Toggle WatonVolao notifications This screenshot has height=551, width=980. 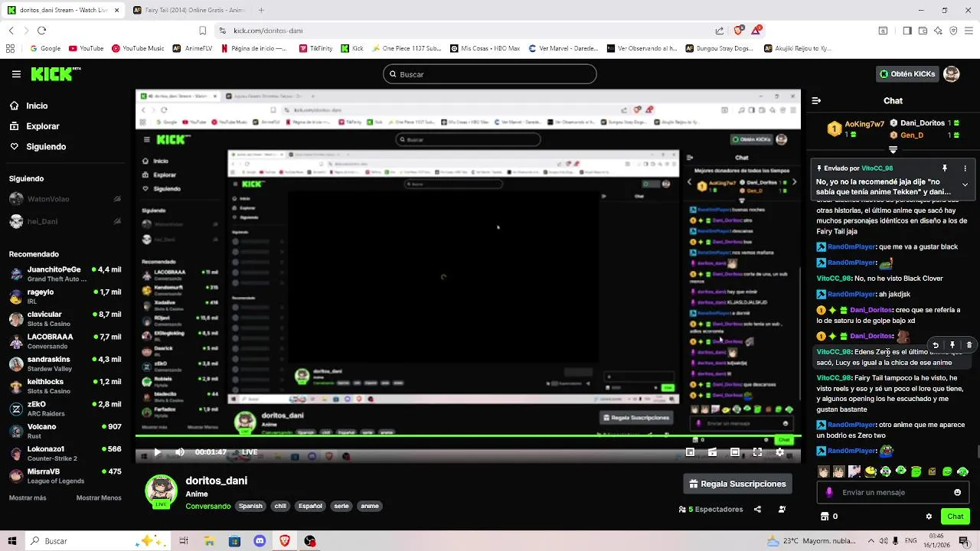pyautogui.click(x=117, y=199)
